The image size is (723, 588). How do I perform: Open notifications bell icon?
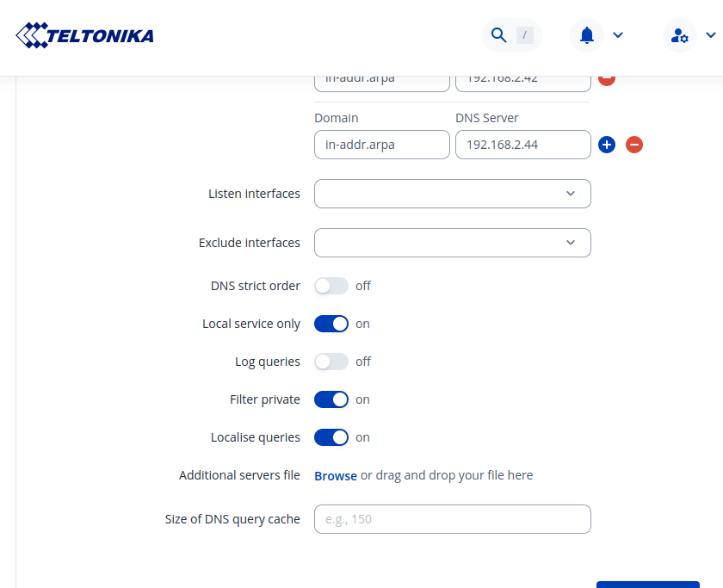point(587,35)
